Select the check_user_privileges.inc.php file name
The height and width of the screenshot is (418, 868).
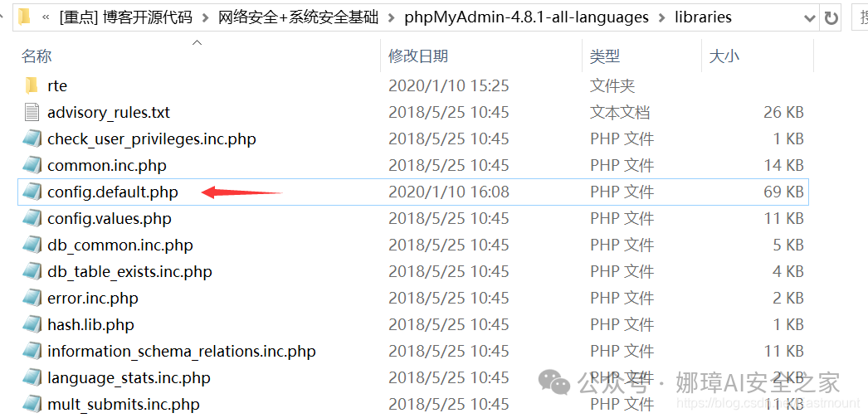point(152,139)
